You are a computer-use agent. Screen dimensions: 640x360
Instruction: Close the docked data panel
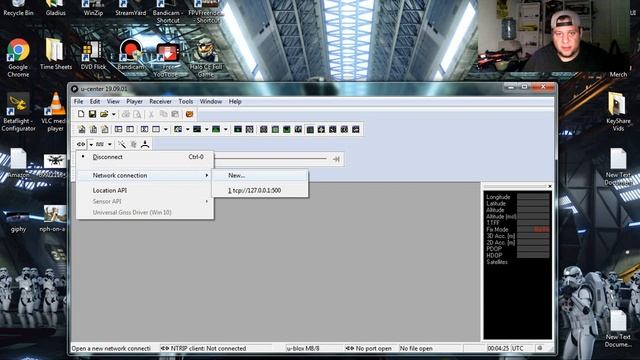pos(549,186)
